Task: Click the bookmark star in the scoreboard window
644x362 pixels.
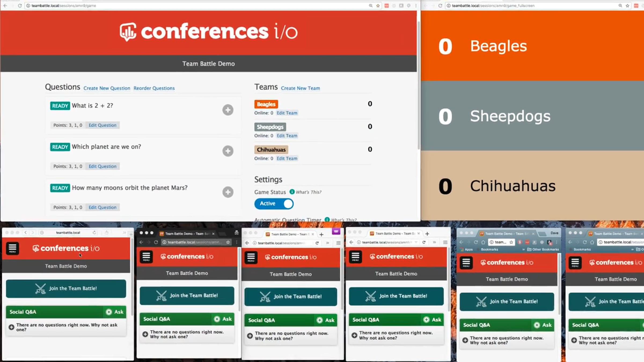Action: [x=627, y=6]
